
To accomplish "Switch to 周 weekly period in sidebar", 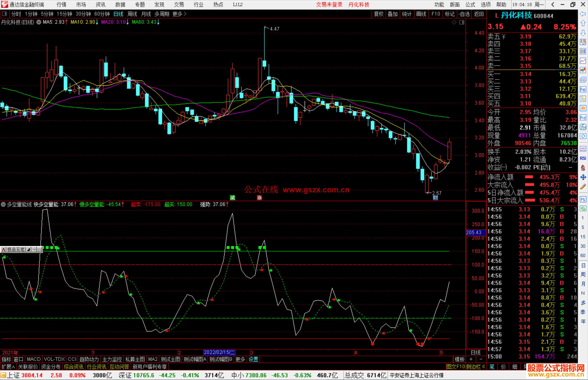I will [x=583, y=274].
